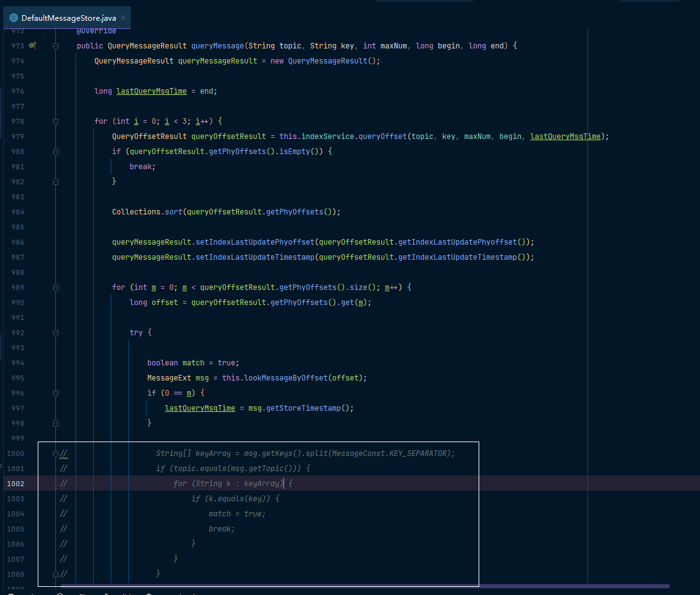Viewport: 700px width, 595px height.
Task: Collapse the inner for loop fold at line 989
Action: pos(56,287)
